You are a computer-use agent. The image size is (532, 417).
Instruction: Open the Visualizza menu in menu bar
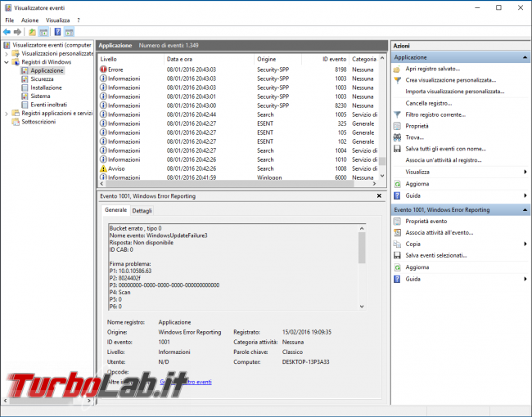(x=57, y=20)
